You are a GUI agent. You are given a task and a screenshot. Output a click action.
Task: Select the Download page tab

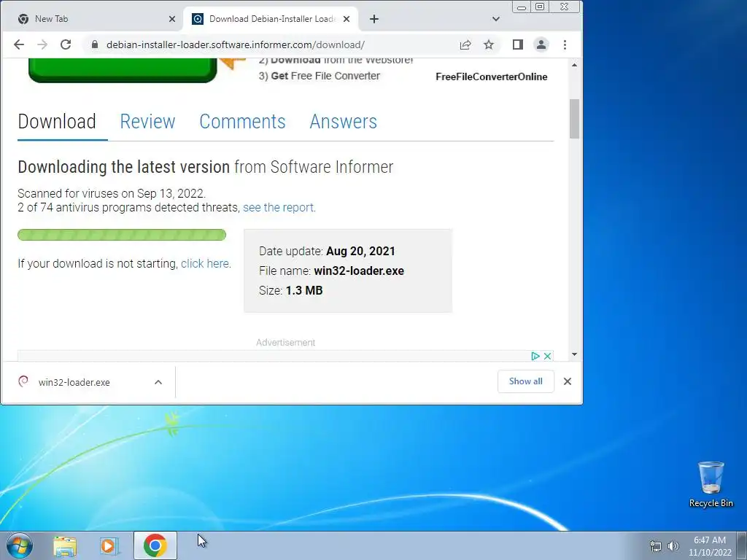[x=57, y=122]
